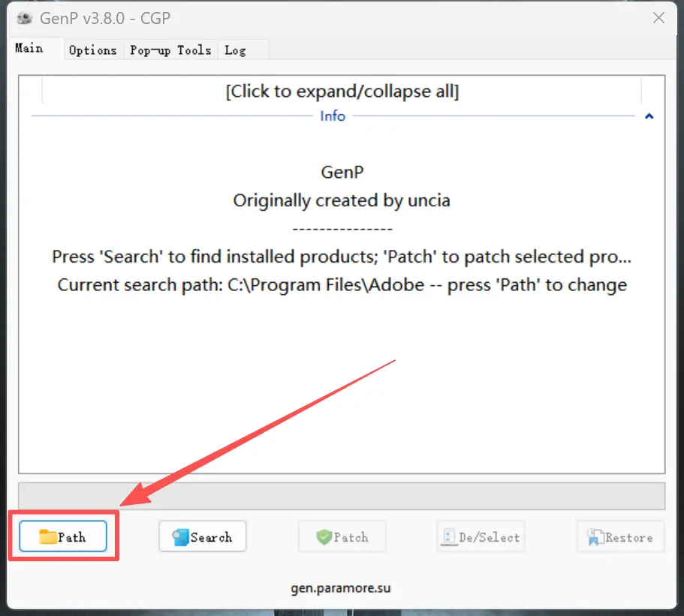Open the gen.paramore.su link
This screenshot has width=684, height=616.
(341, 588)
